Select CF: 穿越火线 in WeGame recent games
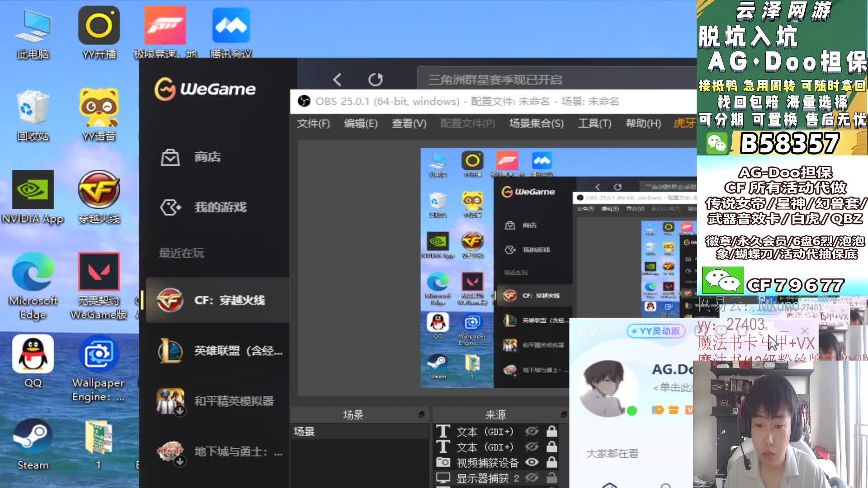Viewport: 868px width, 488px height. [217, 300]
